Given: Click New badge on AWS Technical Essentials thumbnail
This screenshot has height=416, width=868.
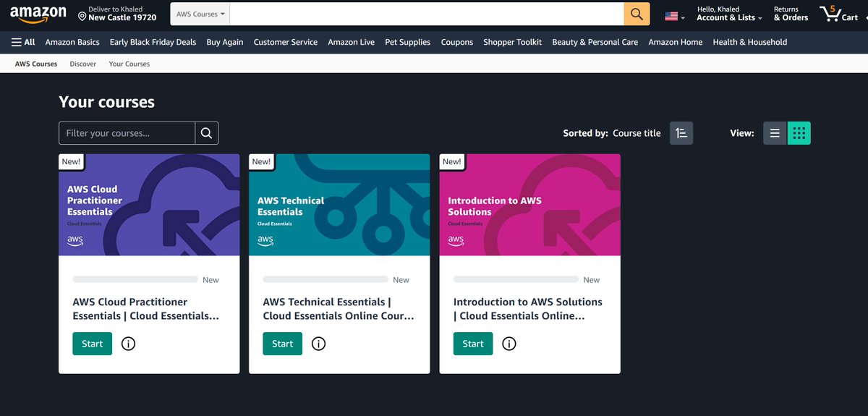Looking at the screenshot, I should click(261, 161).
